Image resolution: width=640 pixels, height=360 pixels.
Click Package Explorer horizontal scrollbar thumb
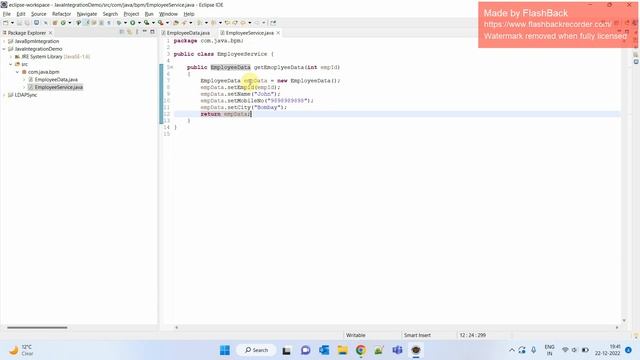[37, 327]
